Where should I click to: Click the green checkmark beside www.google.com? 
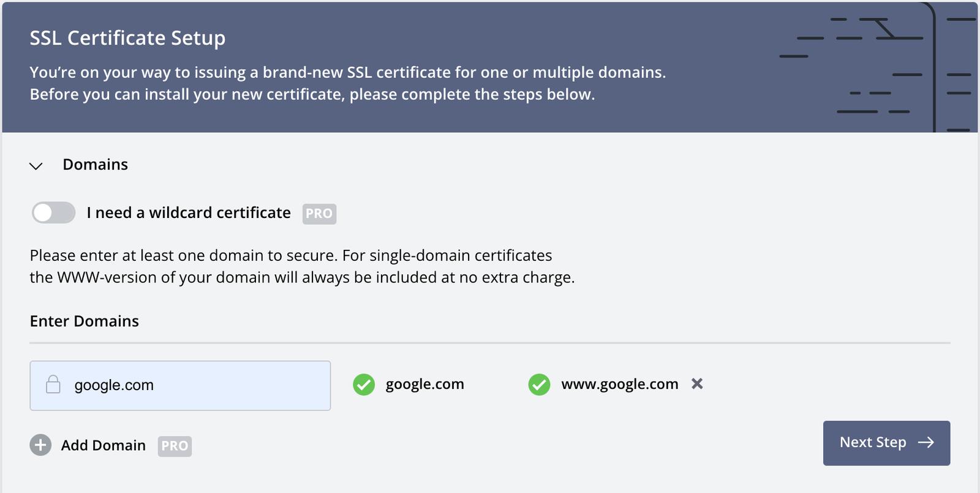point(539,385)
